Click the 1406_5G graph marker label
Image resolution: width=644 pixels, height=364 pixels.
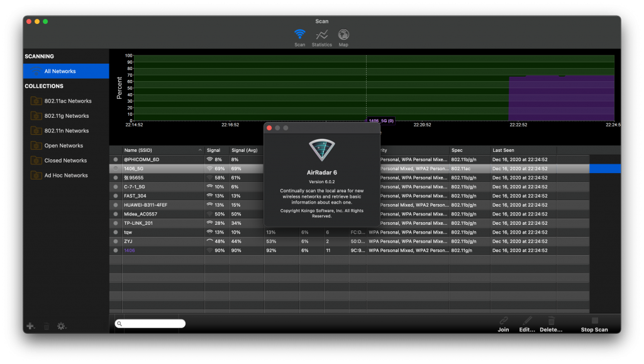point(380,120)
